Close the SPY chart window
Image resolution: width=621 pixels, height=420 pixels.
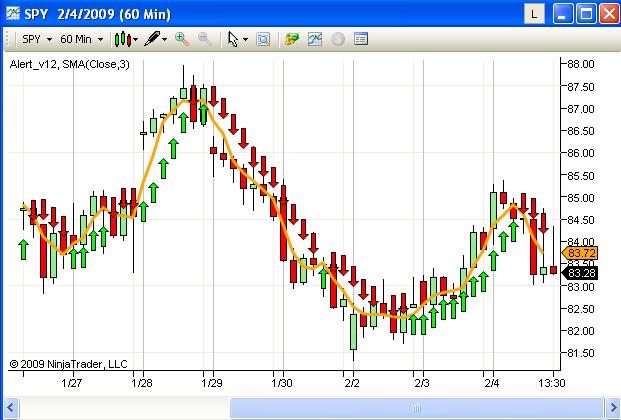609,15
